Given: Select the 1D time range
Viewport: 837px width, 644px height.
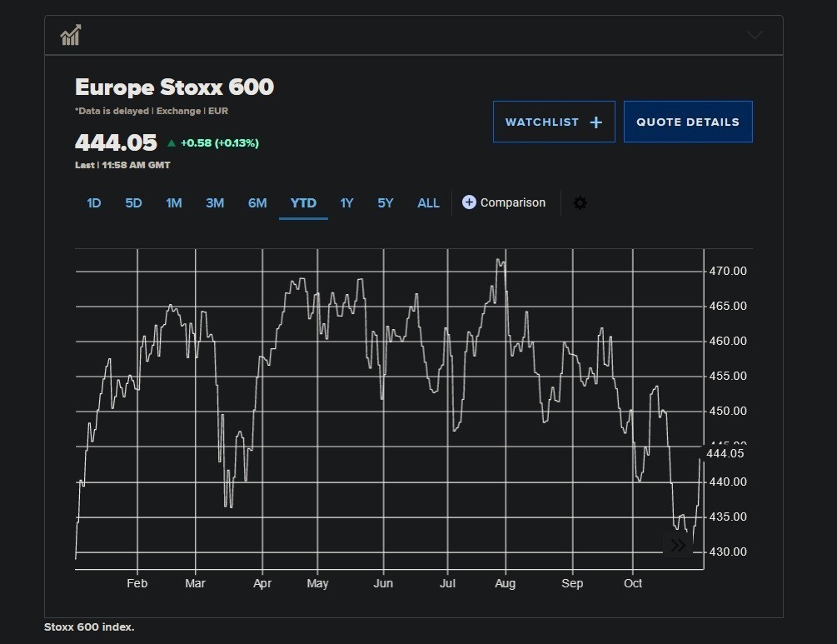Looking at the screenshot, I should [94, 203].
